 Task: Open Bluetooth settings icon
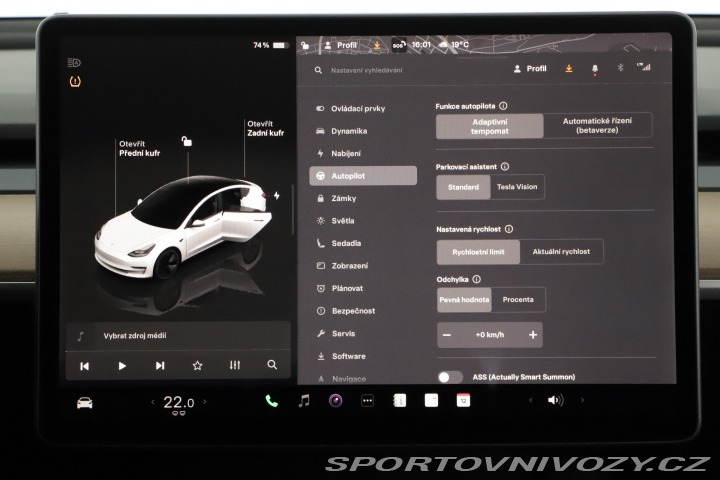tap(620, 68)
